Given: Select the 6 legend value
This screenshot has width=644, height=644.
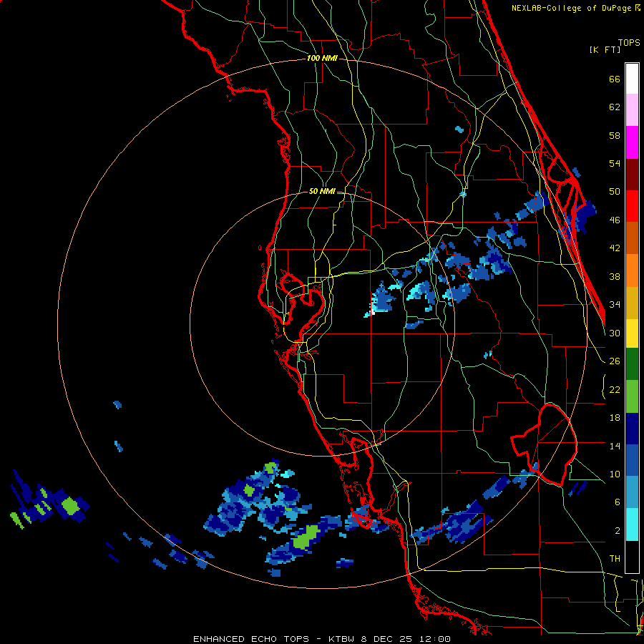Looking at the screenshot, I should [618, 502].
